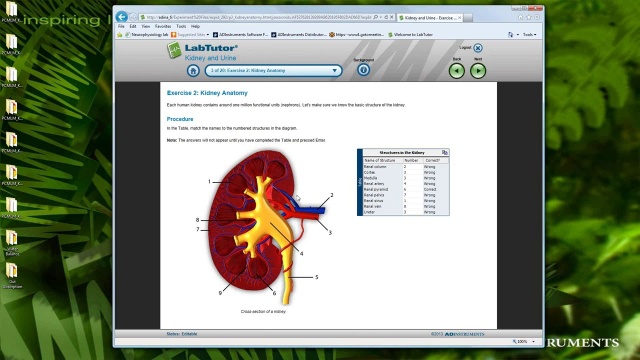Screen dimensions: 640x360
Task: Click the 'Kidney and Urine' title text
Action: tap(210, 58)
